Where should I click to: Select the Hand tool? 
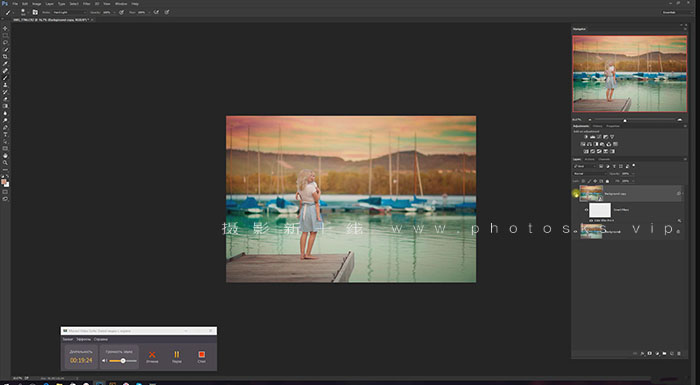[5, 156]
